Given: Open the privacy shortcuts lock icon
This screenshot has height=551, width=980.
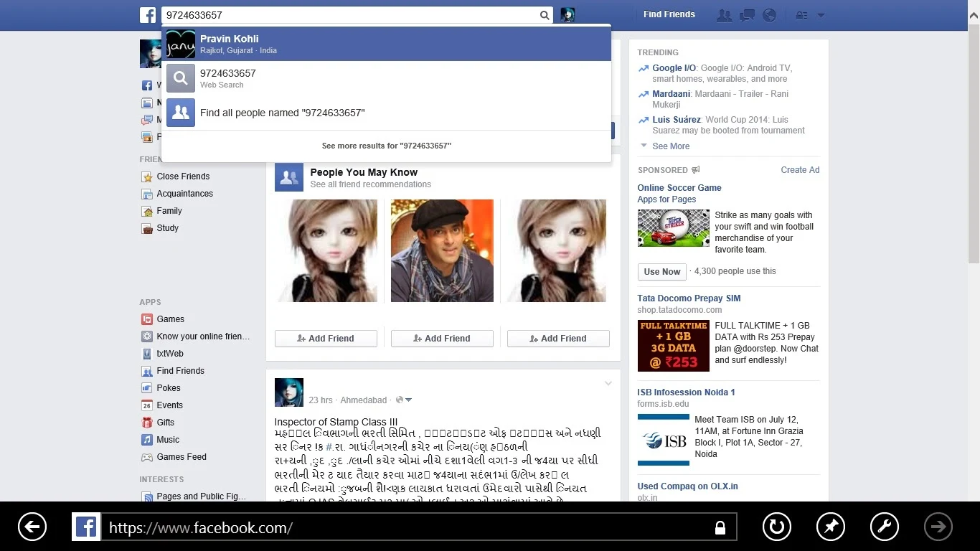Looking at the screenshot, I should (802, 15).
